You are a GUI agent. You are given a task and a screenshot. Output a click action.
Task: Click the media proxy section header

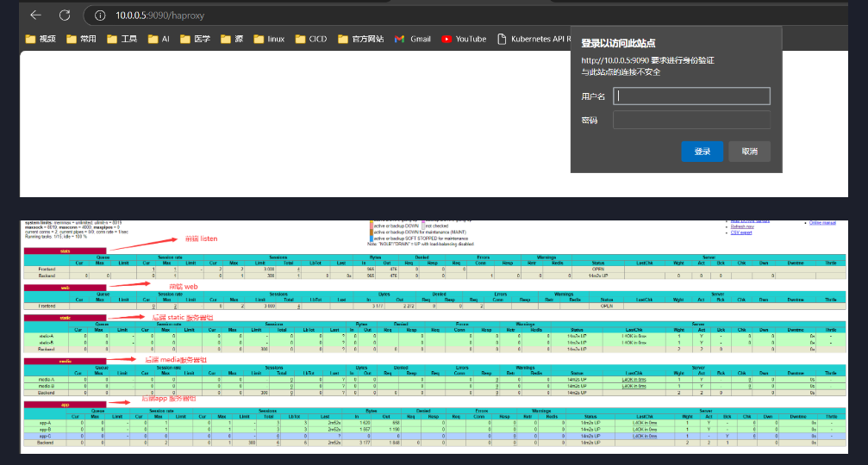65,361
